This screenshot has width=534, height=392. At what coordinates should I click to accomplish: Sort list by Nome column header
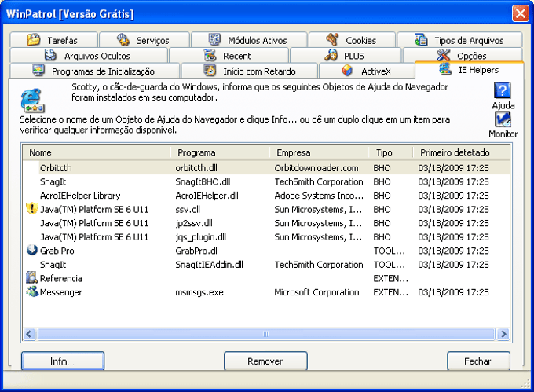tap(97, 152)
